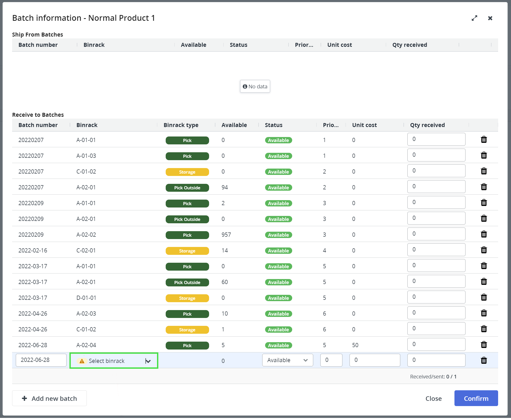Open the Available status dropdown in new row

287,360
